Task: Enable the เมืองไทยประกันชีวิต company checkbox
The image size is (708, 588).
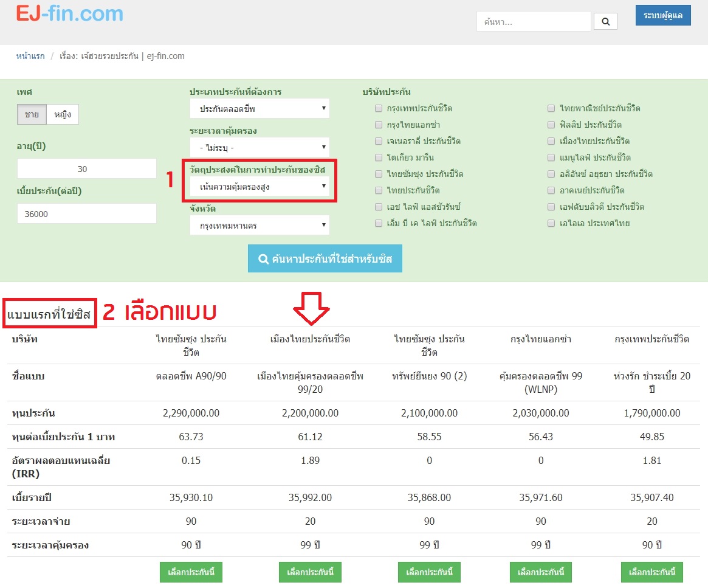Action: point(551,142)
